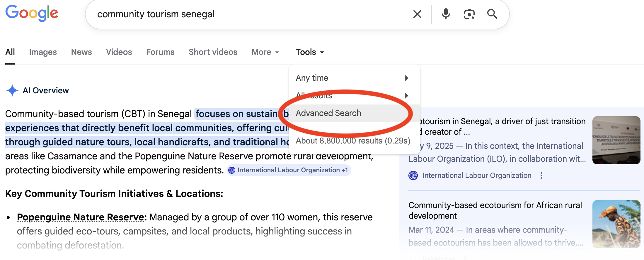This screenshot has width=644, height=260.
Task: Click 'Key Community Tourism Initiatives & Locations:' heading
Action: (114, 194)
